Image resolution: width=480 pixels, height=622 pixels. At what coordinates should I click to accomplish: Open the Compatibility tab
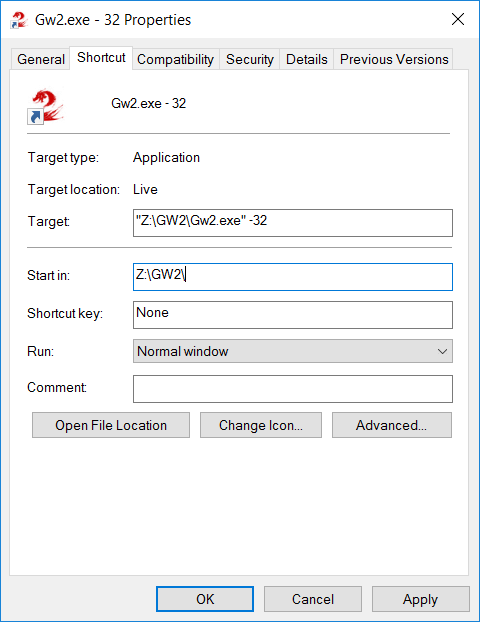pos(175,59)
